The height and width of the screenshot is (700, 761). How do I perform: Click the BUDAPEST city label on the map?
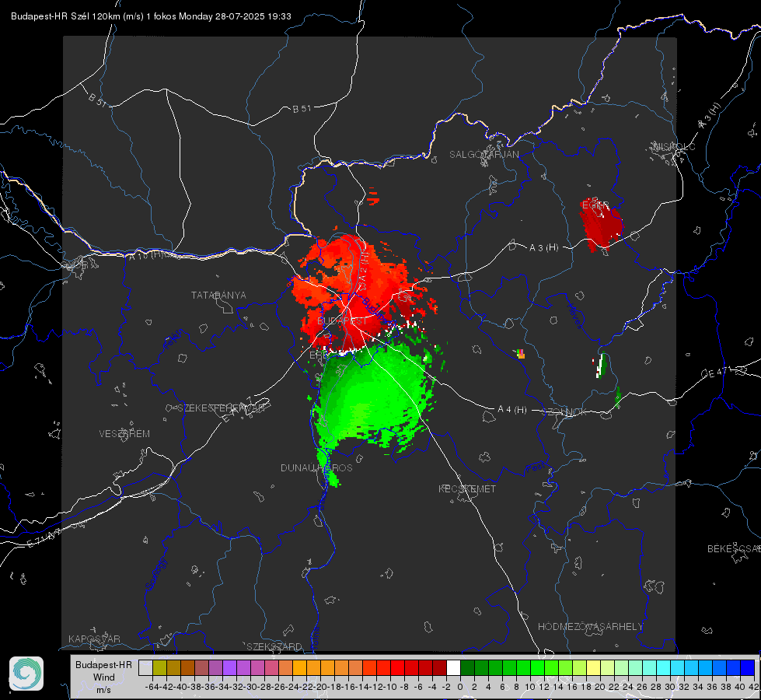click(342, 321)
